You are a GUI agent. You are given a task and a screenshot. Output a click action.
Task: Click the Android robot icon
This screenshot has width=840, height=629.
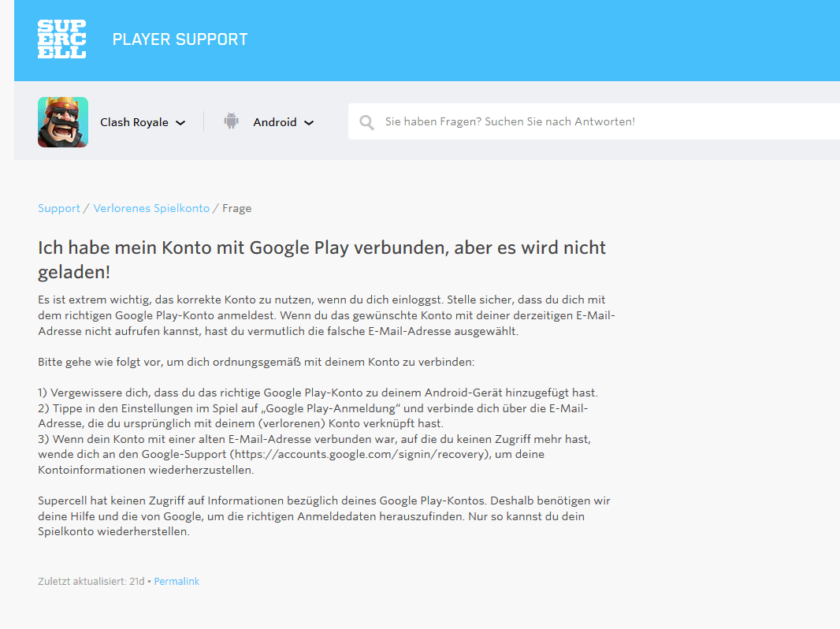231,121
